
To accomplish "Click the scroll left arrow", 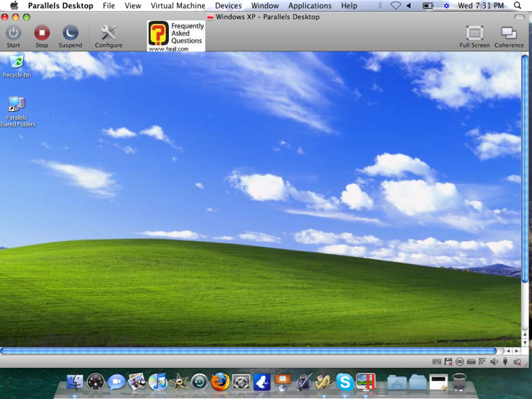I will click(x=508, y=351).
